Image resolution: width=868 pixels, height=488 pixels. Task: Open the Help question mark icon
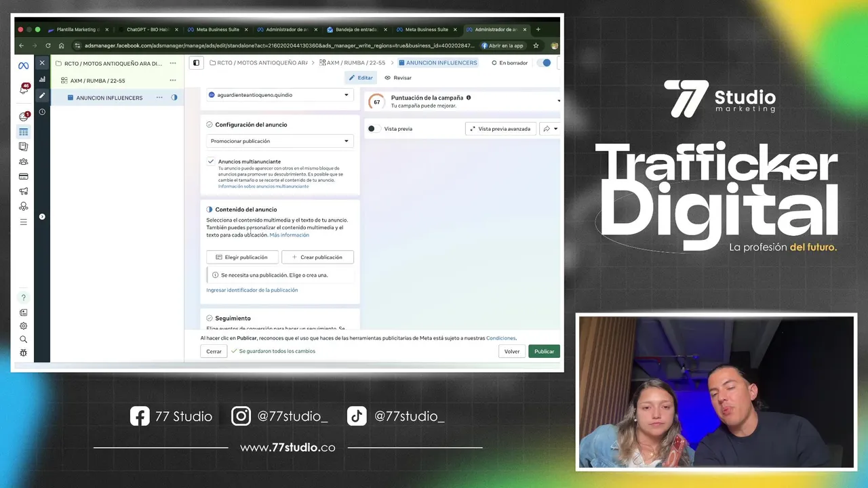pos(24,298)
